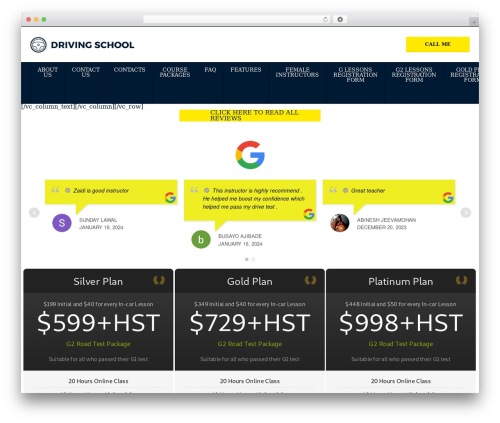Open the Features menu item
This screenshot has width=500, height=423.
(x=246, y=70)
